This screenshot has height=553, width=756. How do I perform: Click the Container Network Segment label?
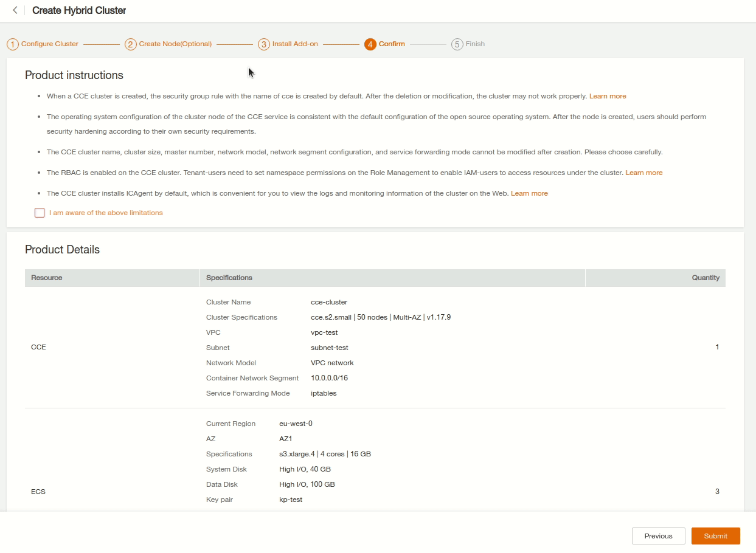(x=252, y=378)
